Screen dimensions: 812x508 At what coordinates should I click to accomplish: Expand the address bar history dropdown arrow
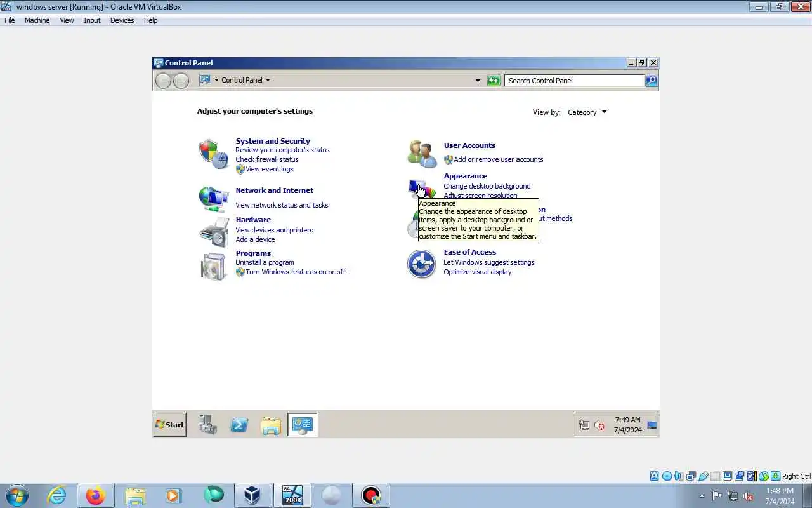tap(478, 81)
